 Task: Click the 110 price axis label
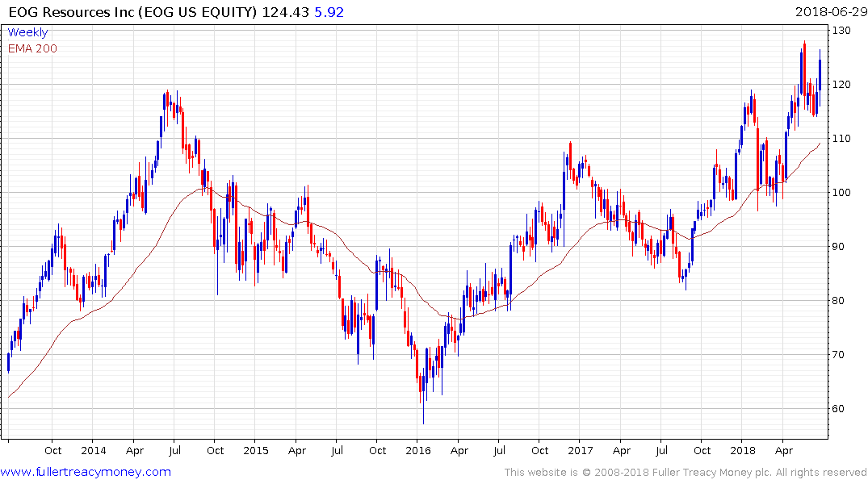(841, 138)
